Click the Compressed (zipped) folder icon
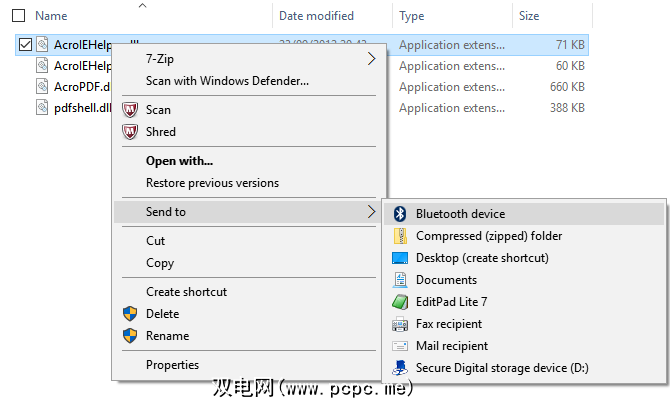This screenshot has height=411, width=670. (x=400, y=236)
